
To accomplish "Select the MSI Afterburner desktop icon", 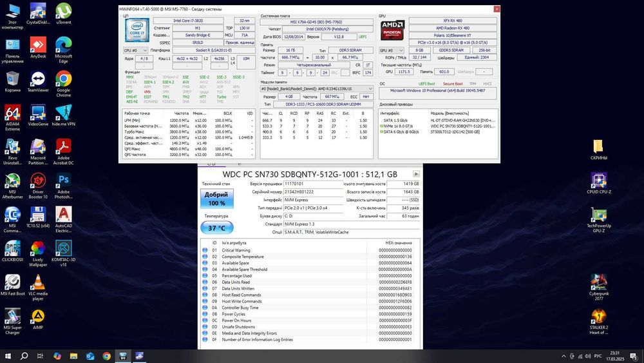I will click(12, 186).
